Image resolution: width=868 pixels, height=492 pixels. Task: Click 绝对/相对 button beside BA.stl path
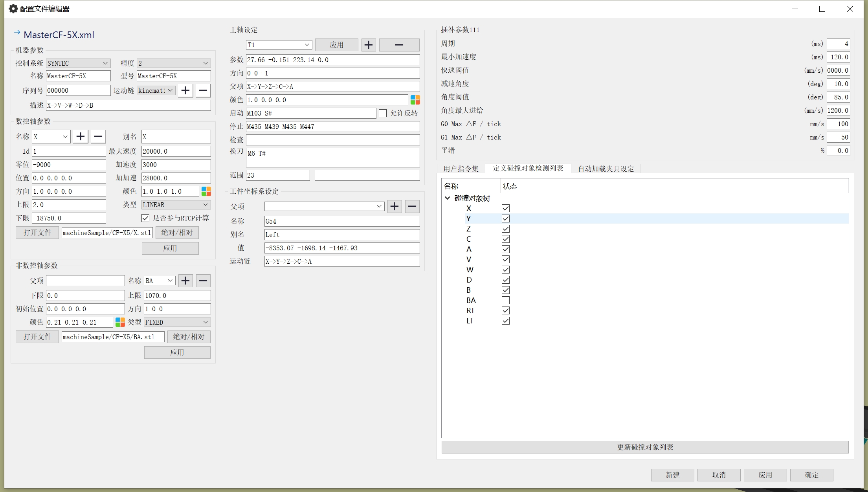click(x=189, y=337)
